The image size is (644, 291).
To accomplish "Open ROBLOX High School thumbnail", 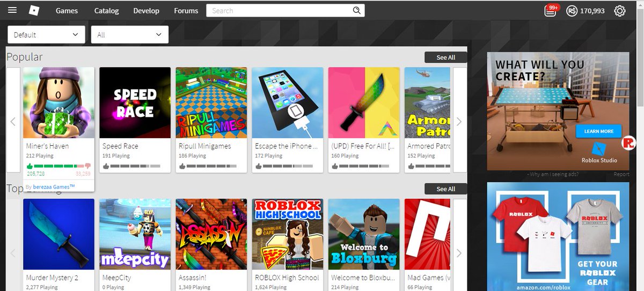I will (x=287, y=234).
